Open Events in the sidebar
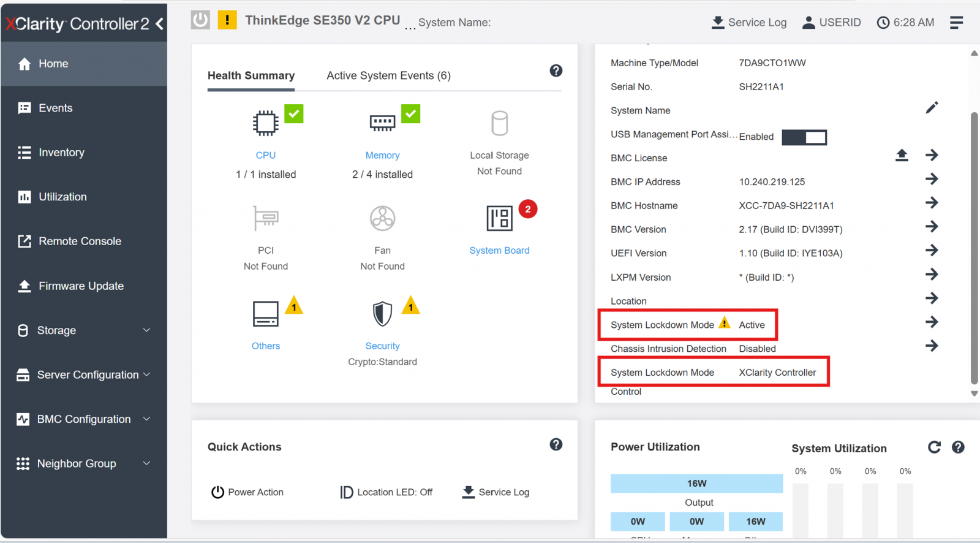 pos(84,108)
